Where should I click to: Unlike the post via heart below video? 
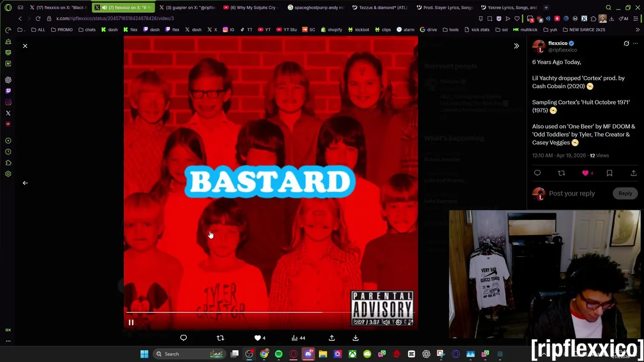(x=260, y=338)
